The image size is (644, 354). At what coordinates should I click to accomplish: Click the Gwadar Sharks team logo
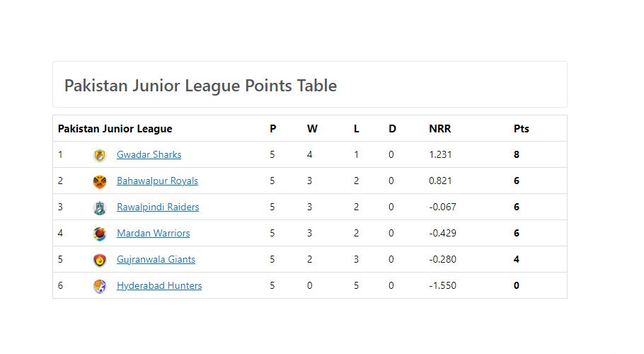coord(99,155)
